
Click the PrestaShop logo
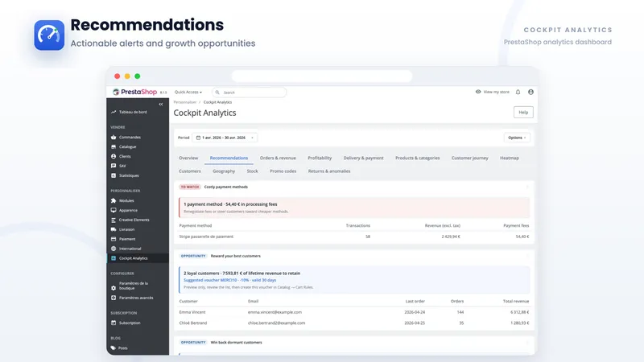134,92
